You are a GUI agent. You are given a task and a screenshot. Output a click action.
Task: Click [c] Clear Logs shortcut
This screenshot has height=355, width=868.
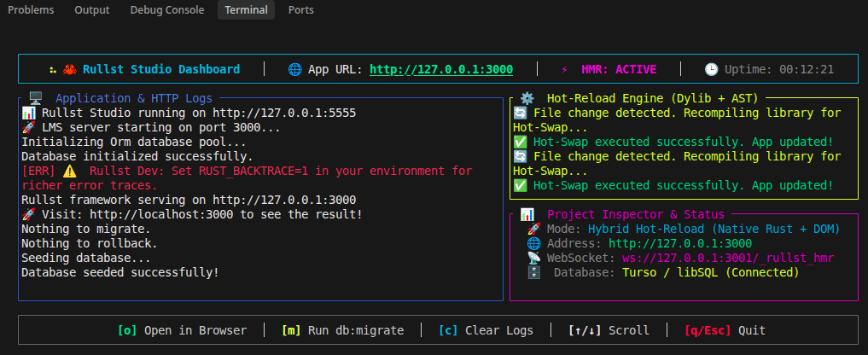(x=486, y=330)
